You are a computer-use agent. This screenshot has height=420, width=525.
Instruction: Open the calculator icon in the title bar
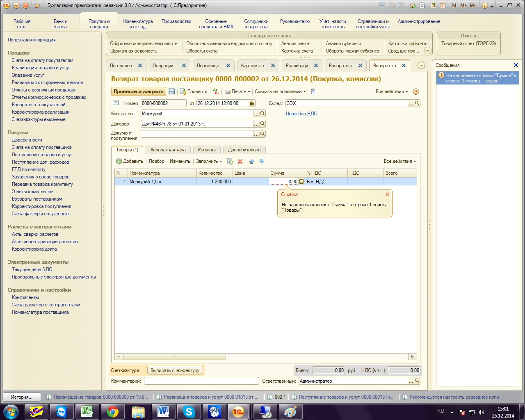(x=433, y=5)
